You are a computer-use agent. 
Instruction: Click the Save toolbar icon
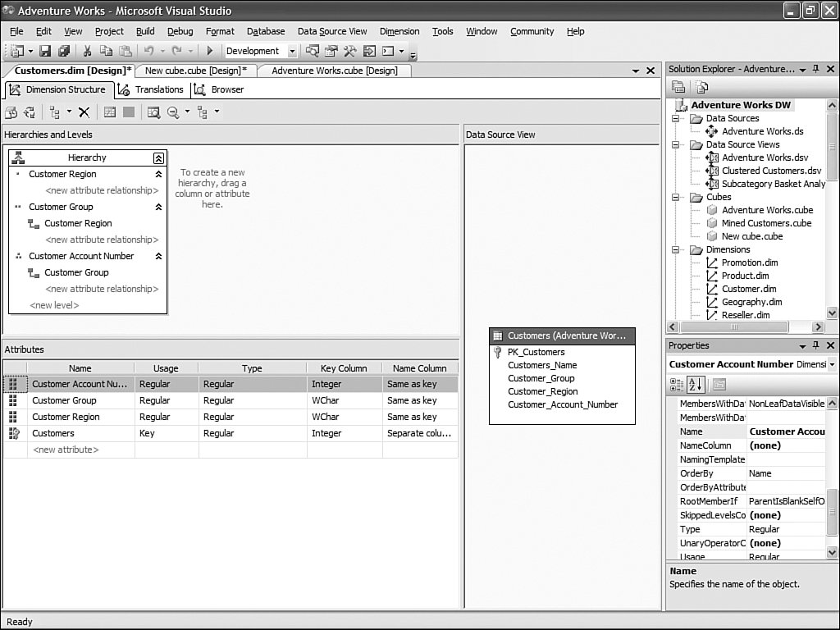46,51
